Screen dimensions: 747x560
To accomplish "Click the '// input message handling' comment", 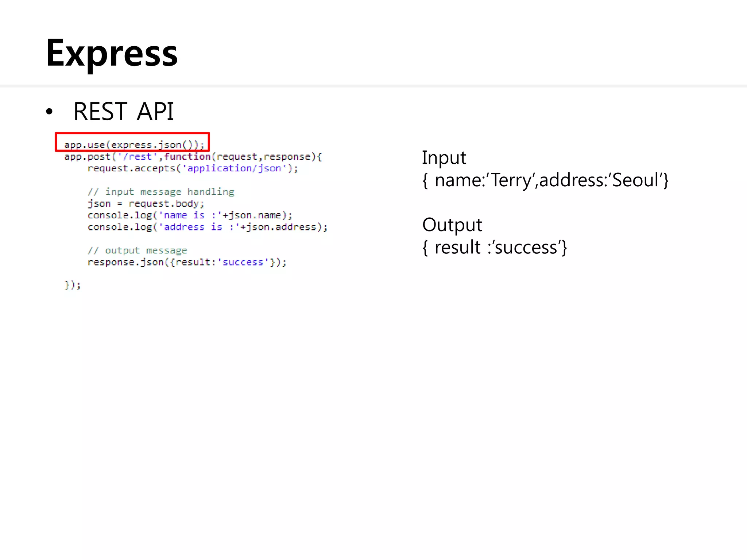I will pos(161,192).
